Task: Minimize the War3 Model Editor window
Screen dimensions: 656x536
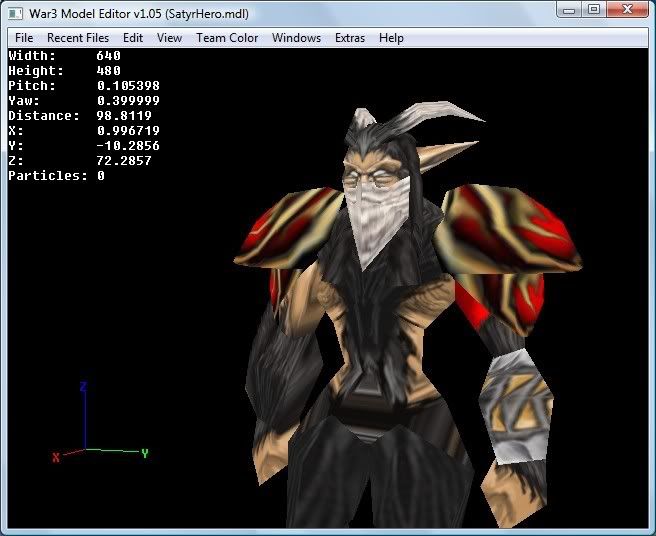Action: click(x=569, y=10)
